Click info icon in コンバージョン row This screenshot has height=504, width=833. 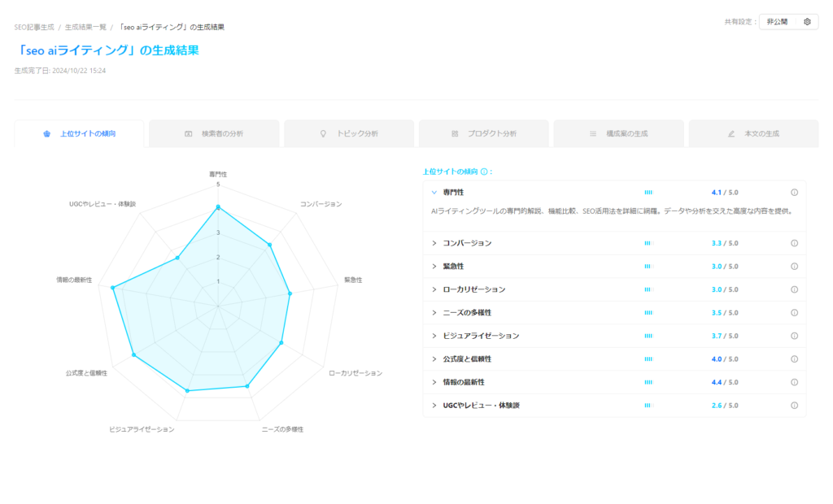coord(794,243)
